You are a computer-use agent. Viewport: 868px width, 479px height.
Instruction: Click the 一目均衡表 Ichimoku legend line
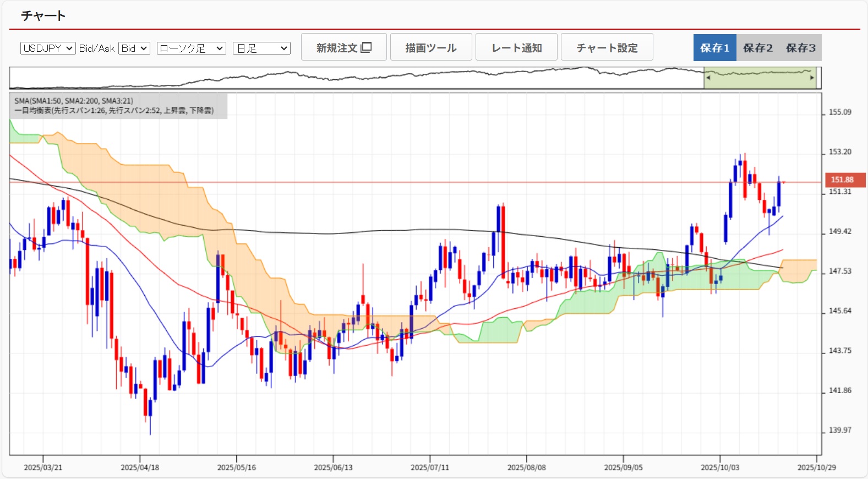(x=113, y=111)
